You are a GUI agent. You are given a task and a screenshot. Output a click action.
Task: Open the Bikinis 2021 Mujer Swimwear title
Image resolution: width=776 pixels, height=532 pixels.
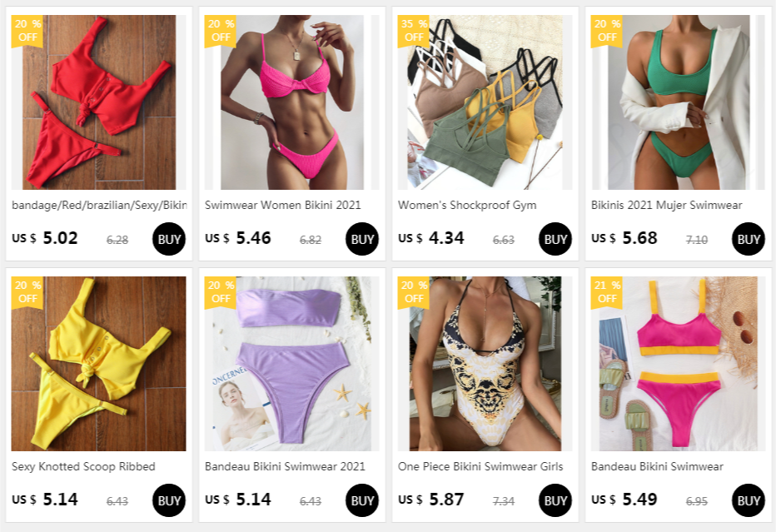pos(666,205)
